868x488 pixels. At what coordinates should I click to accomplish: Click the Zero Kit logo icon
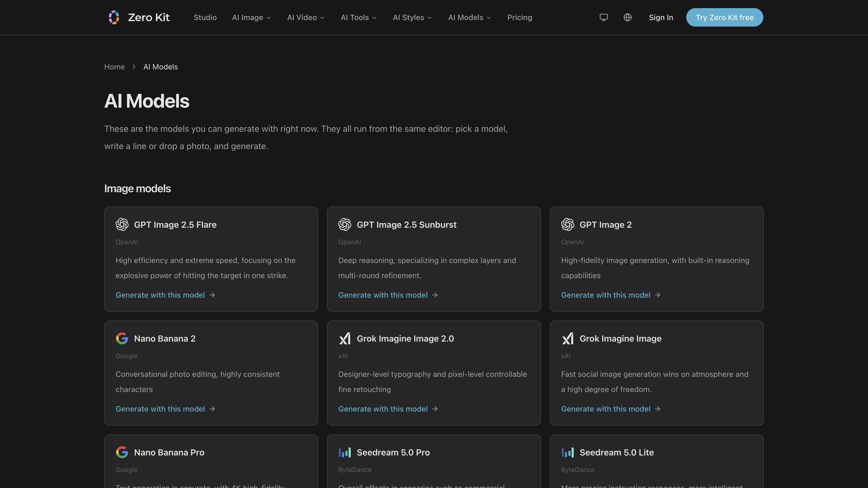(x=114, y=17)
